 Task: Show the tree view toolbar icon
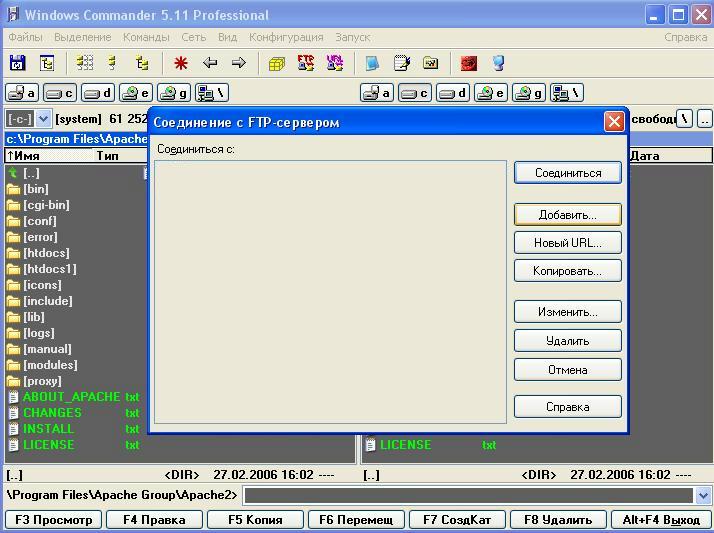point(142,63)
